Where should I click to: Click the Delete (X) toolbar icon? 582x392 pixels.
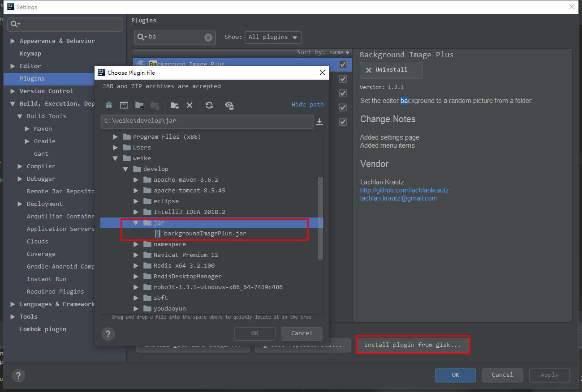(190, 105)
